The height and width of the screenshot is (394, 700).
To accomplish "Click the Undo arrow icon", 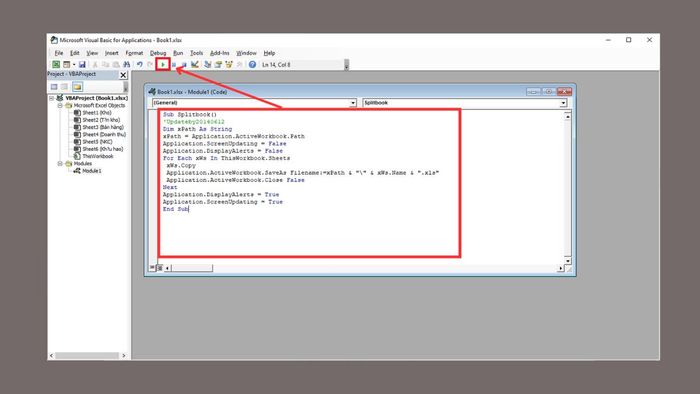I will [140, 65].
